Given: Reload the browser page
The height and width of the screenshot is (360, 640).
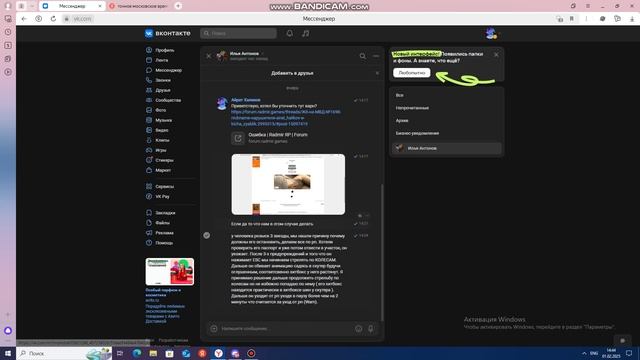Looking at the screenshot, I should click(x=53, y=19).
